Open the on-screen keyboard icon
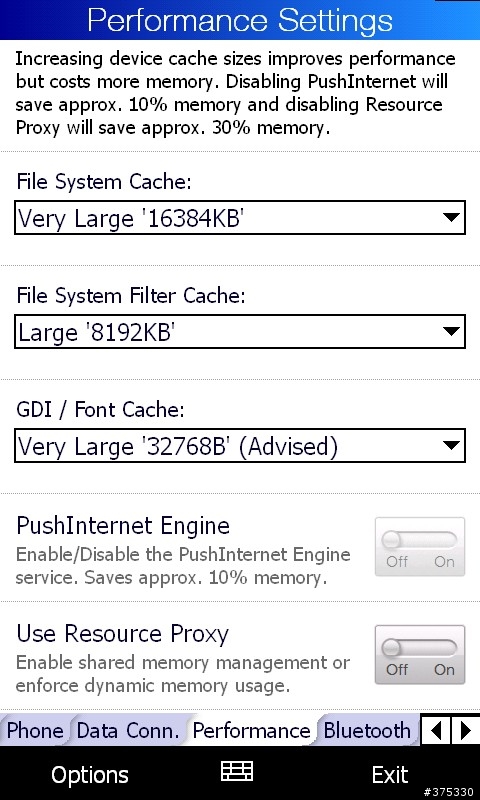This screenshot has height=800, width=480. coord(237,771)
